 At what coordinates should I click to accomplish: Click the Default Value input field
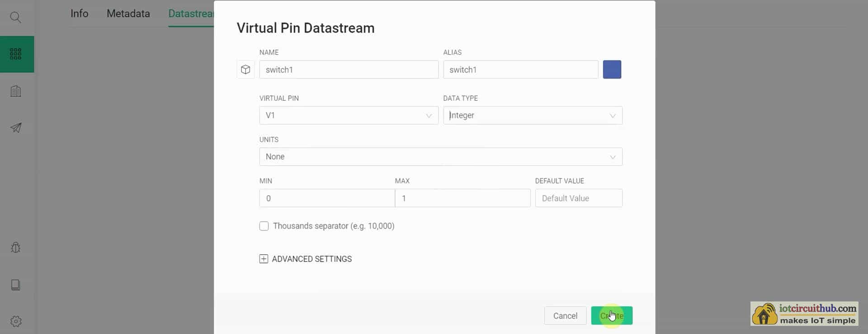(578, 198)
